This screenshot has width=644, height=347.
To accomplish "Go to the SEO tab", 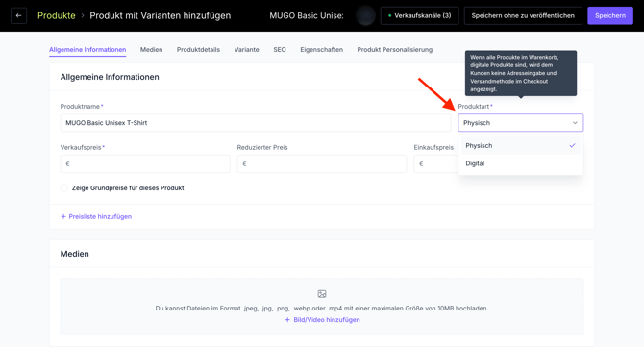I will tap(280, 50).
